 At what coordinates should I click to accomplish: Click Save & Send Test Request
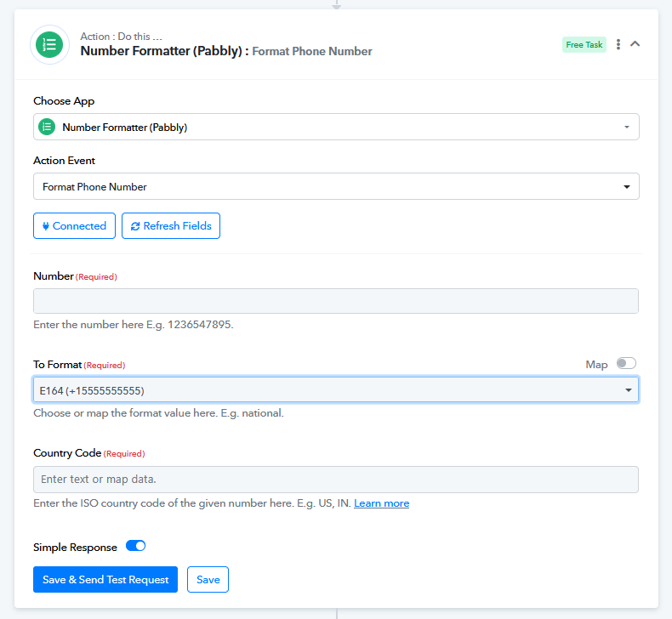coord(105,580)
